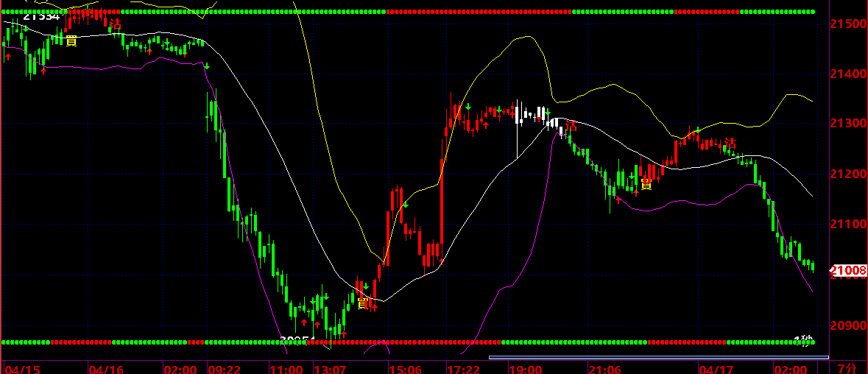Click the yellow 買 signal on 04/15

71,40
